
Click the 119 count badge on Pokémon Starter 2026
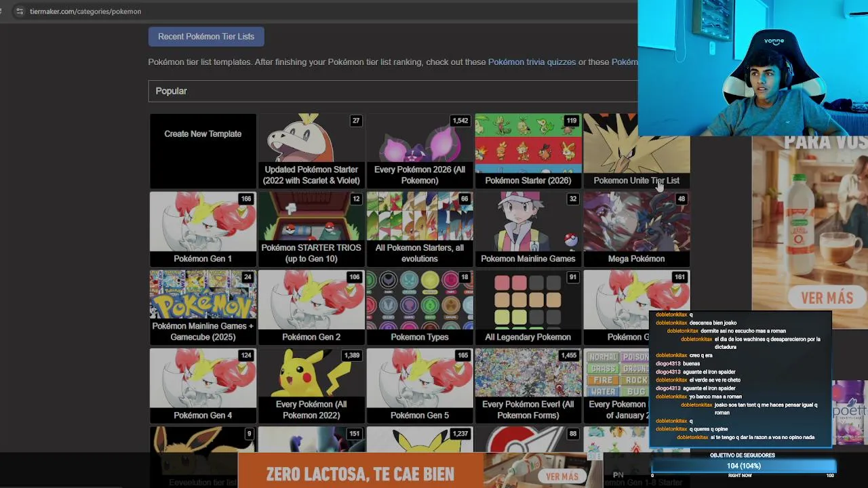pos(572,121)
